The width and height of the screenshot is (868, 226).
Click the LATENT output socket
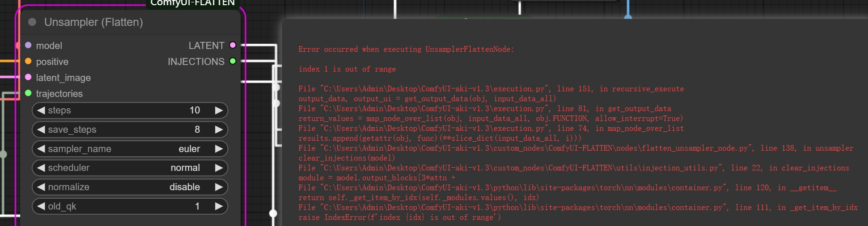(x=233, y=45)
